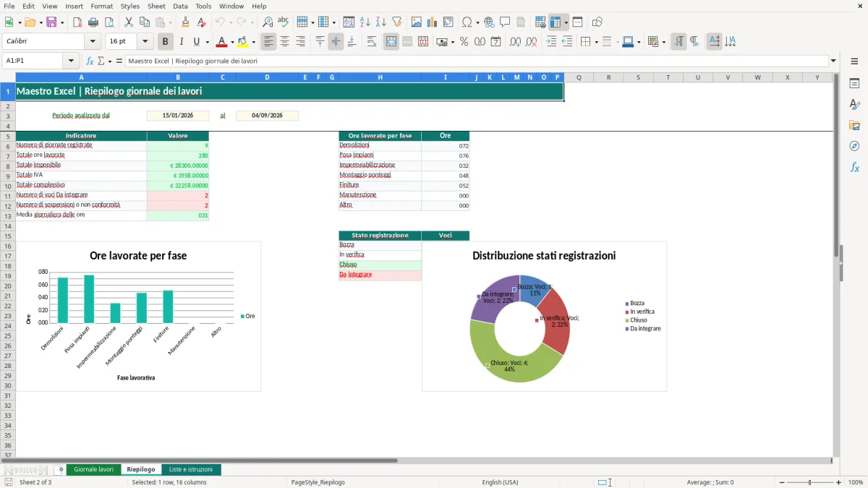Open the background color dropdown arrow

pos(254,42)
